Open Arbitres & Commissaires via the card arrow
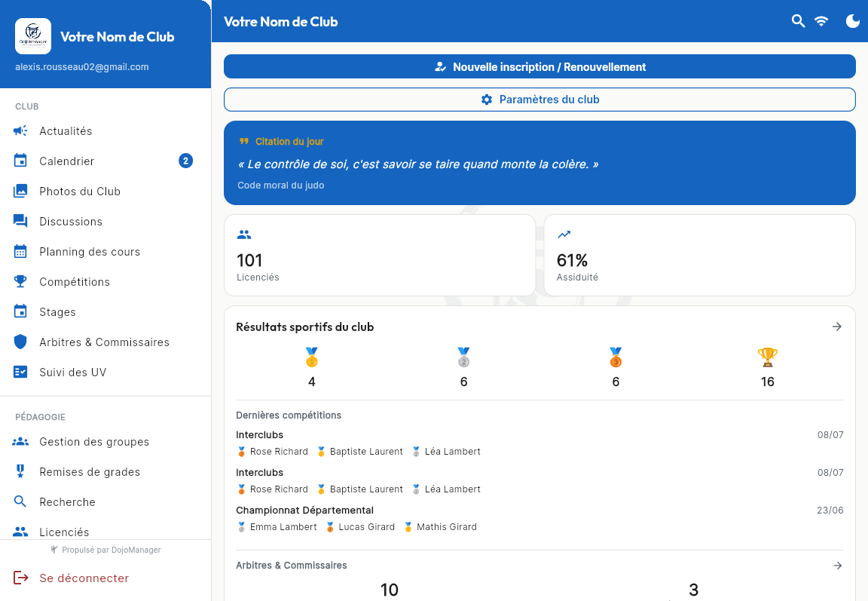Screen dimensions: 868x601 coord(838,566)
